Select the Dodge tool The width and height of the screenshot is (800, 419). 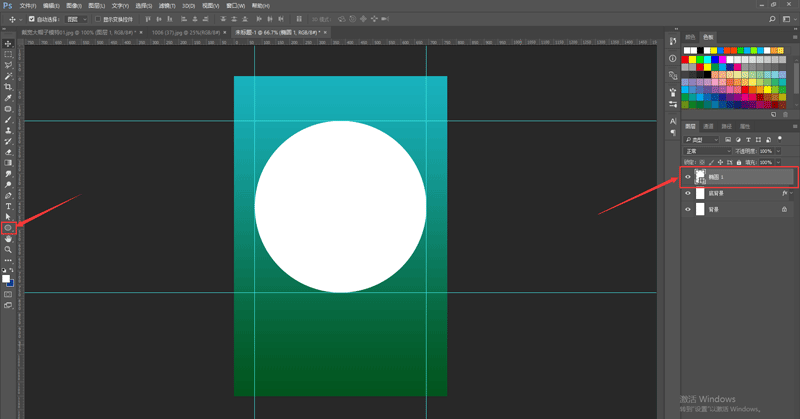pos(8,185)
